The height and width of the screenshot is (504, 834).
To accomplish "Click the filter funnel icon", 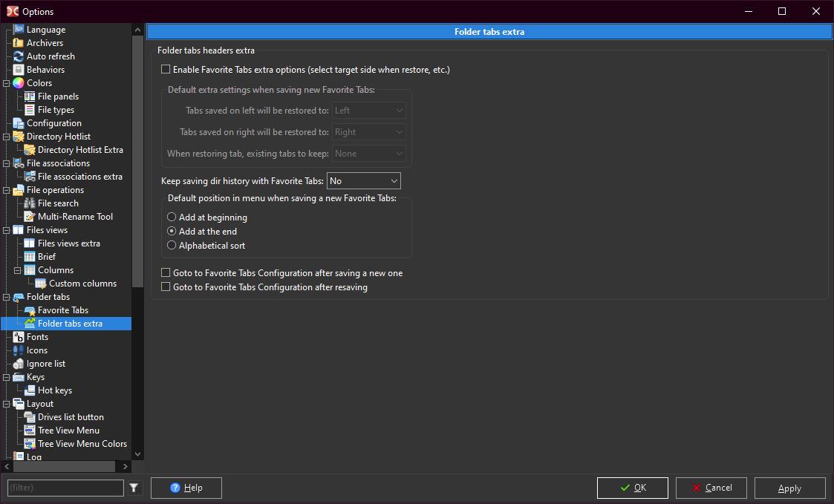I will (134, 488).
